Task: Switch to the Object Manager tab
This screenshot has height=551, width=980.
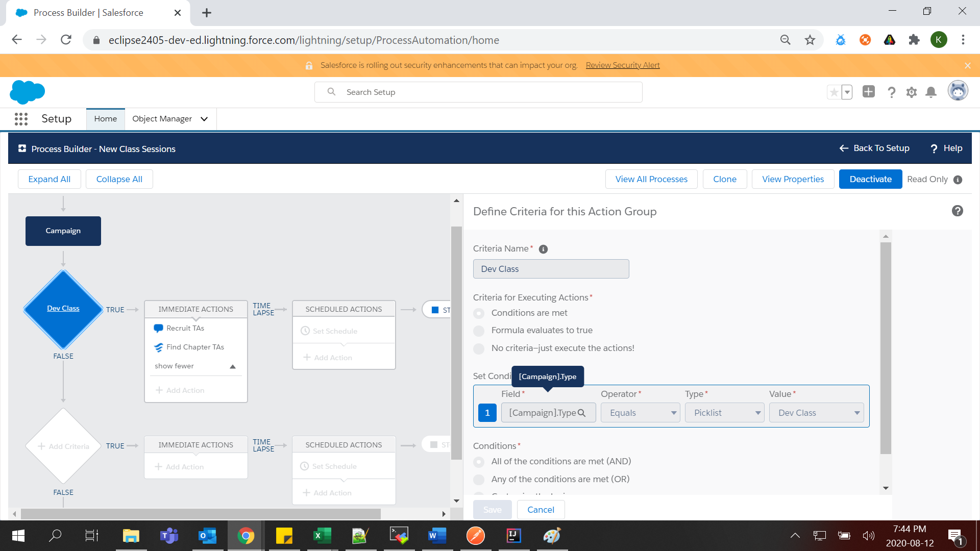Action: coord(162,119)
